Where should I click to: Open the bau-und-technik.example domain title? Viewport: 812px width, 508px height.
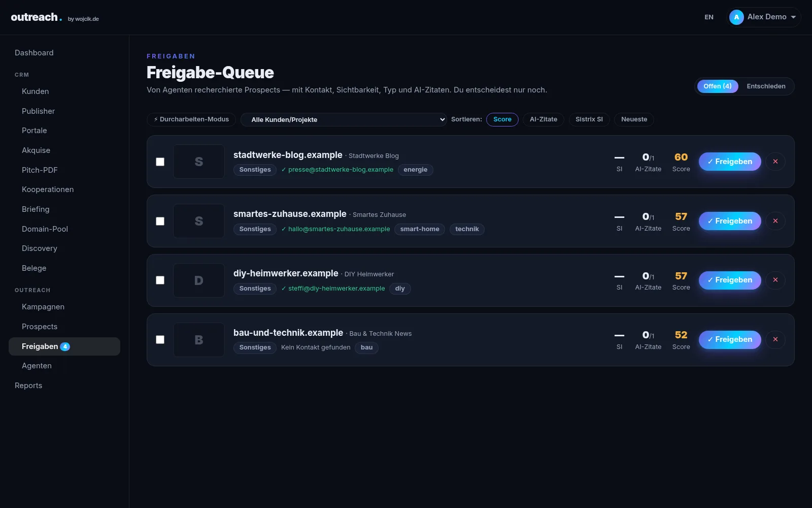(x=288, y=333)
